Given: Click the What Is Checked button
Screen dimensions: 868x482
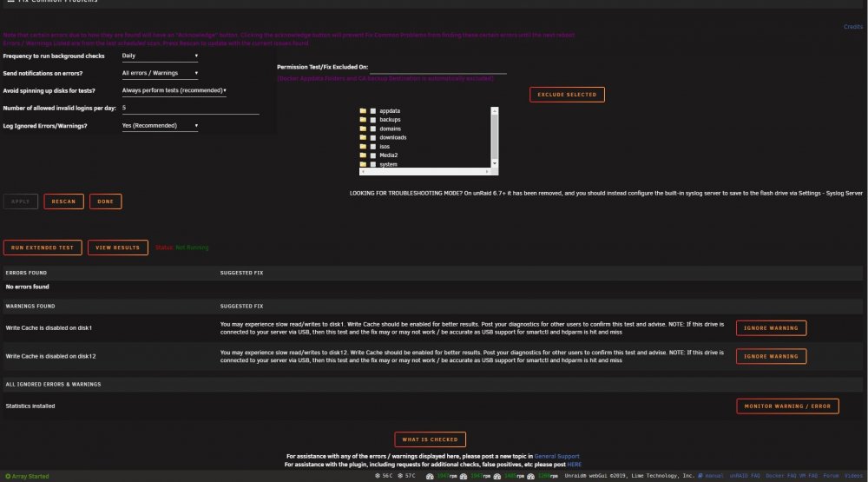Looking at the screenshot, I should [431, 439].
